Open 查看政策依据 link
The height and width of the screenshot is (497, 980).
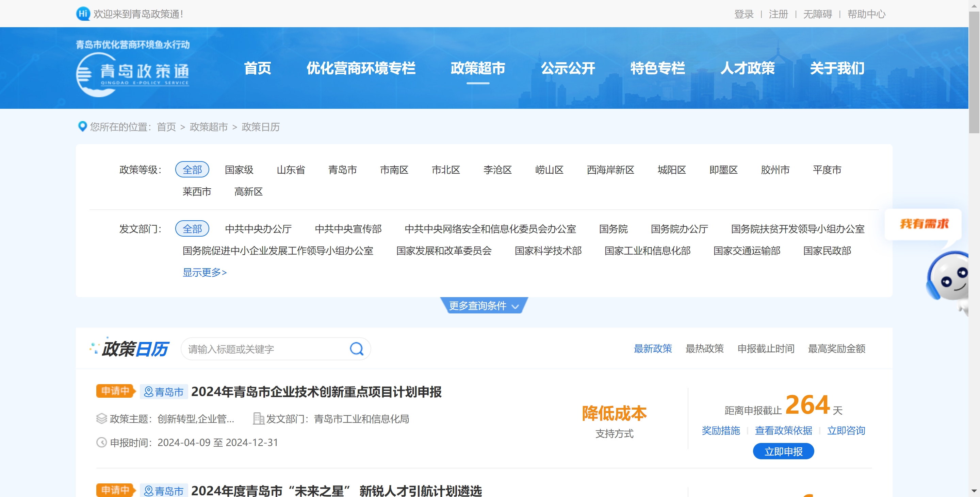point(783,430)
